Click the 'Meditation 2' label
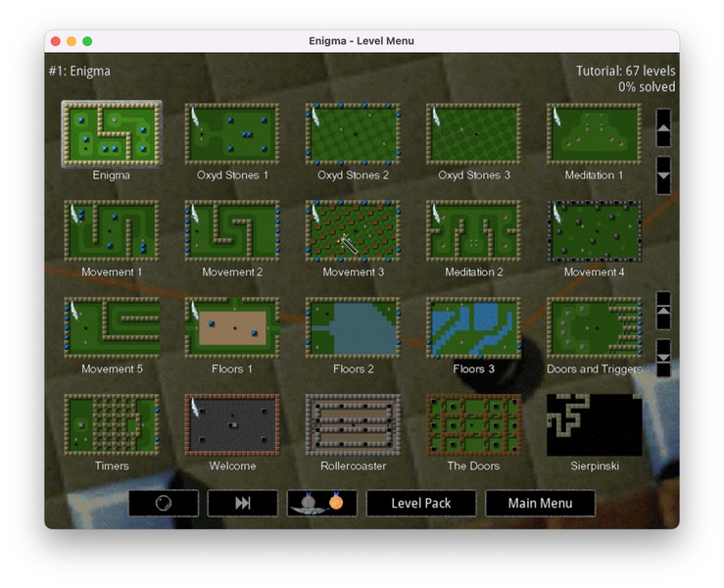This screenshot has width=724, height=588. tap(474, 272)
